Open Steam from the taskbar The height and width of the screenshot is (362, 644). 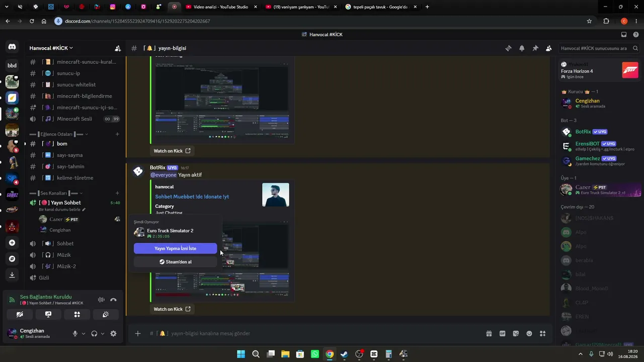tap(344, 354)
